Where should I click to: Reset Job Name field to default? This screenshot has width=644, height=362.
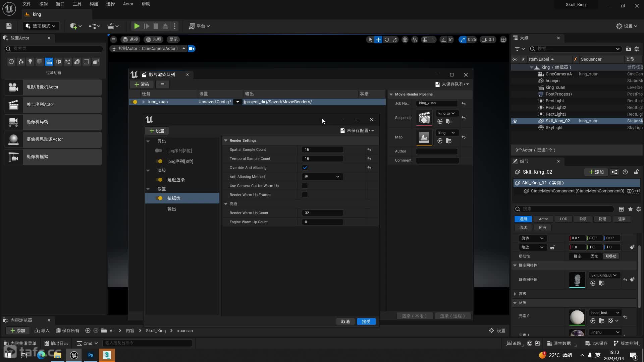(464, 104)
